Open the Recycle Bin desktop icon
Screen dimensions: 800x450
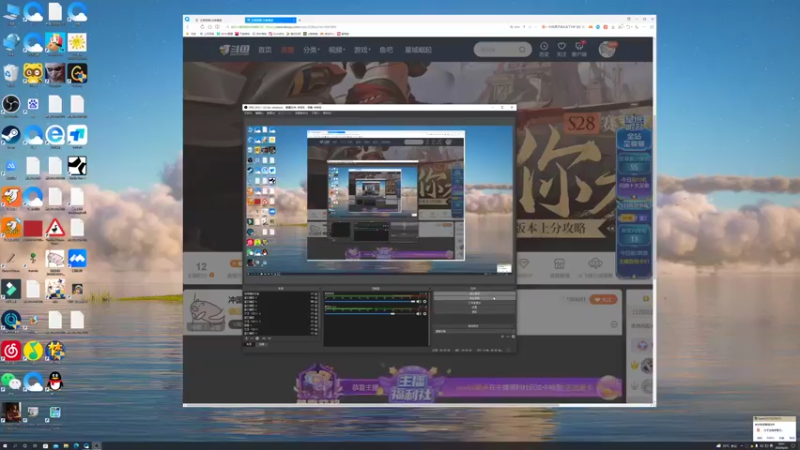pos(11,73)
